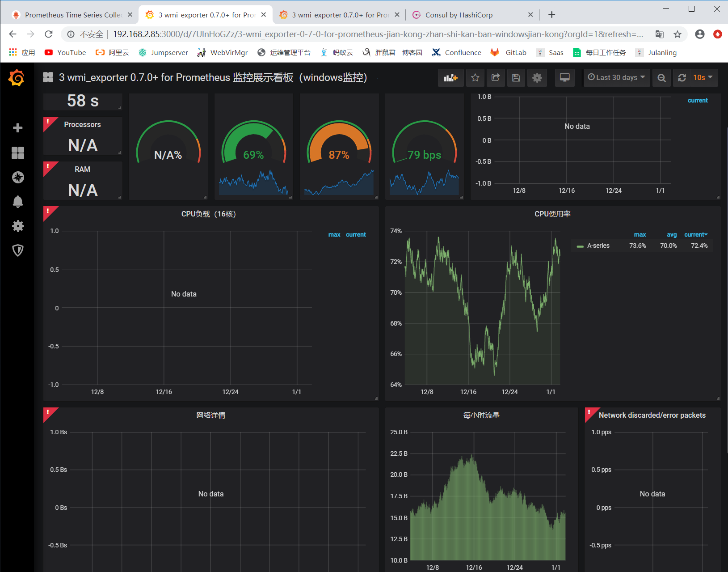Share the dashboard via share icon
Viewport: 728px width, 572px height.
[x=496, y=78]
